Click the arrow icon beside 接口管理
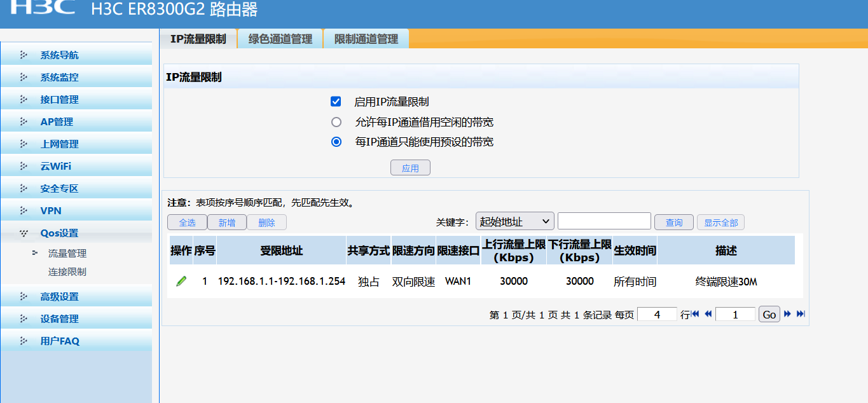This screenshot has width=868, height=403. point(24,99)
